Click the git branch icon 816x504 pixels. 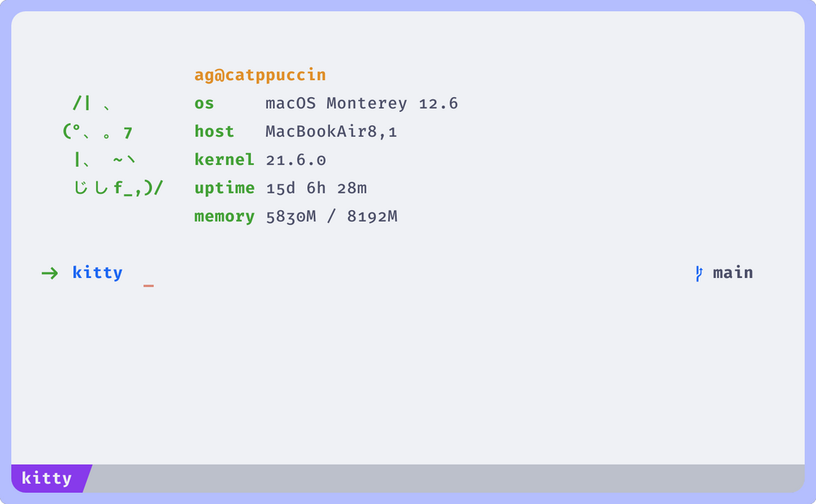(699, 273)
